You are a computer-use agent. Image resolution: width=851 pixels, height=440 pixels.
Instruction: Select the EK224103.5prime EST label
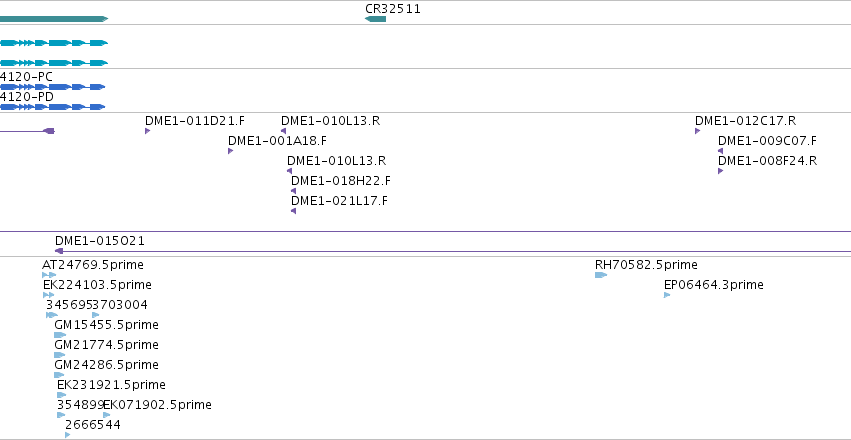coord(97,285)
